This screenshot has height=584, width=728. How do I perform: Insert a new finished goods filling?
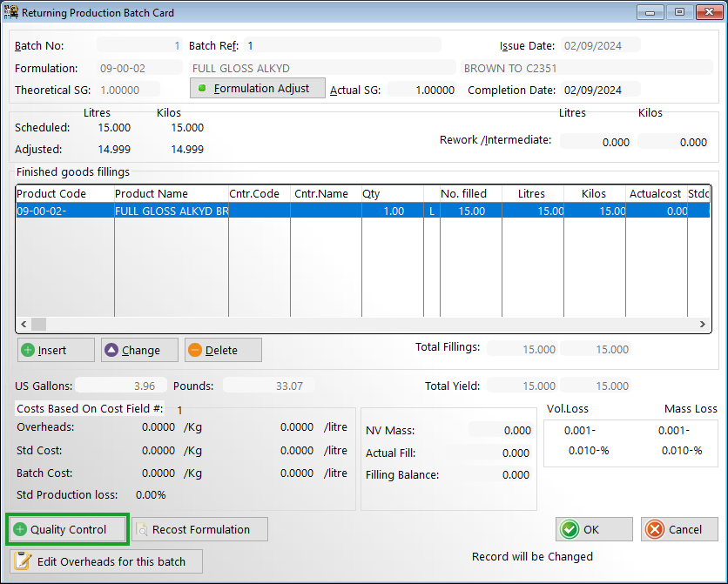pos(56,350)
